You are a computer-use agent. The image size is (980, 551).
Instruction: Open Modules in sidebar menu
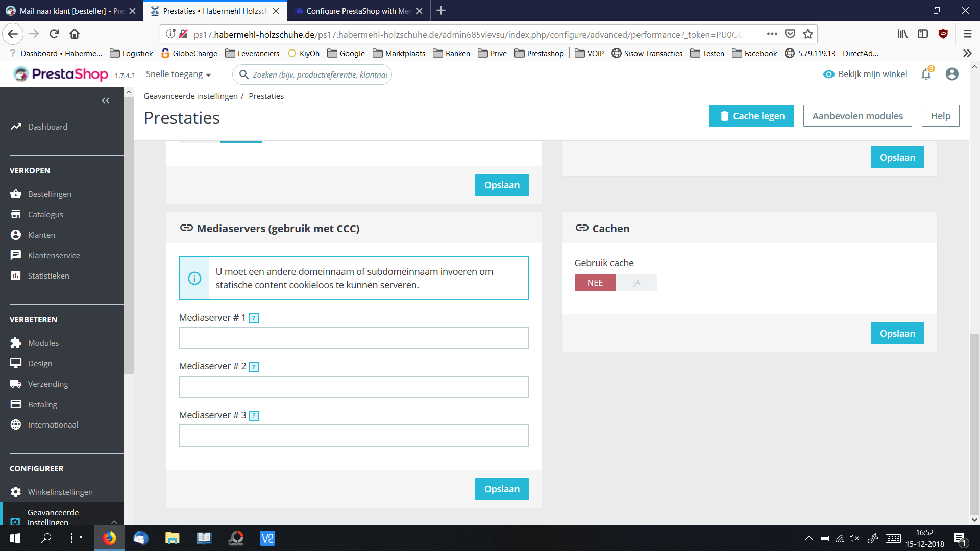43,343
